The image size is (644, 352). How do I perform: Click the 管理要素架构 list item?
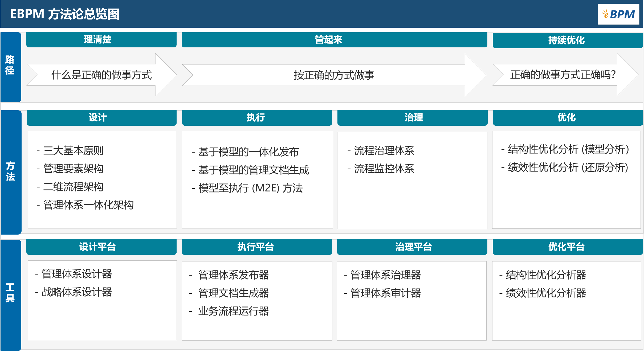(x=73, y=169)
